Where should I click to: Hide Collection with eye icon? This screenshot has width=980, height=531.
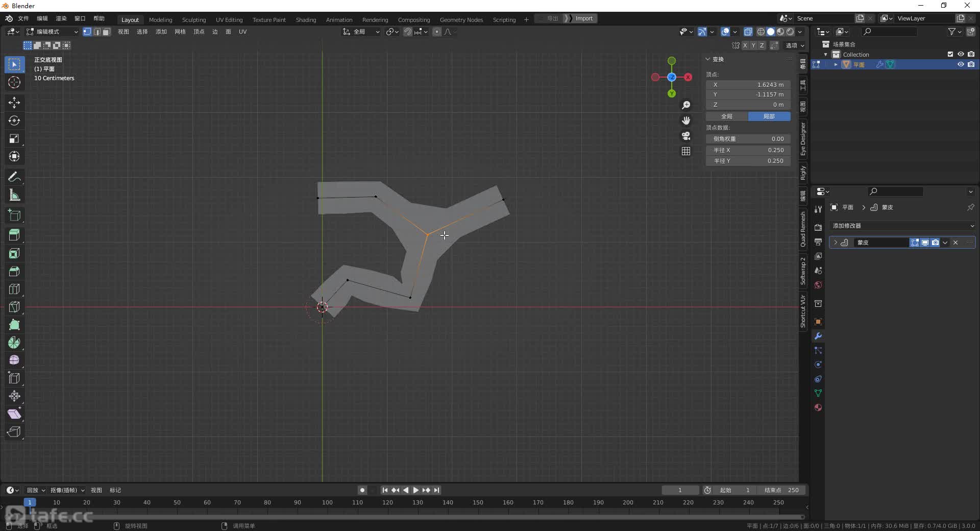tap(961, 54)
